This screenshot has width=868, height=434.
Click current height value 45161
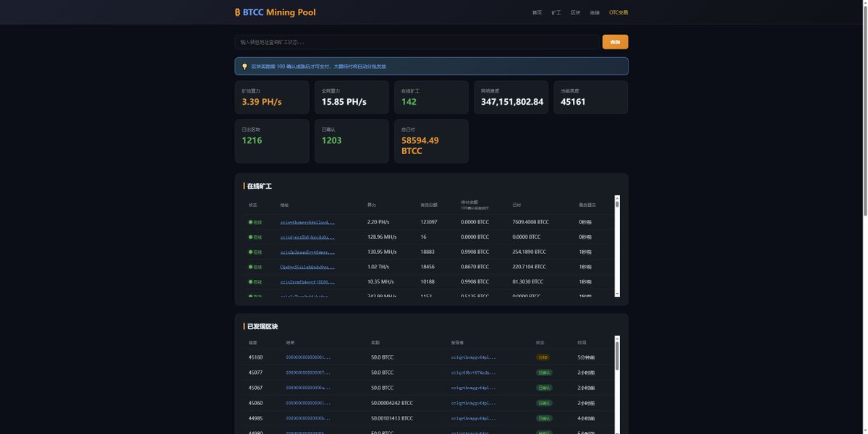pos(573,102)
